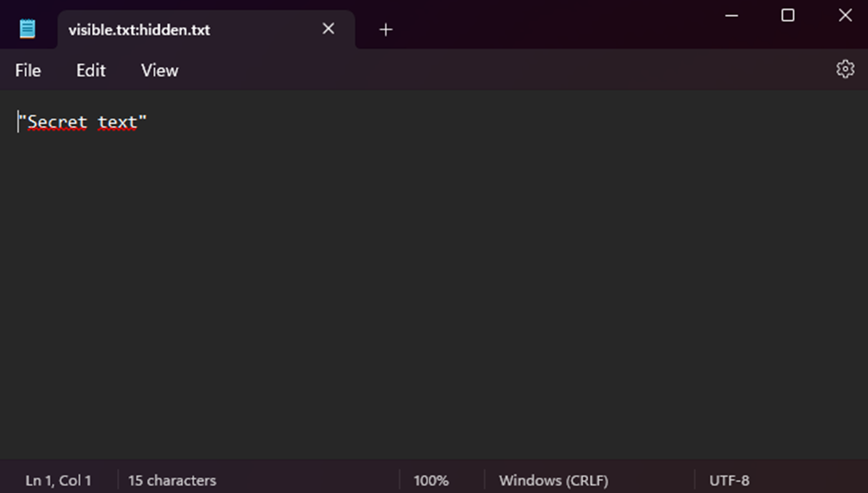The height and width of the screenshot is (493, 868).
Task: Click the Windows (CRLF) line ending entry
Action: 553,480
